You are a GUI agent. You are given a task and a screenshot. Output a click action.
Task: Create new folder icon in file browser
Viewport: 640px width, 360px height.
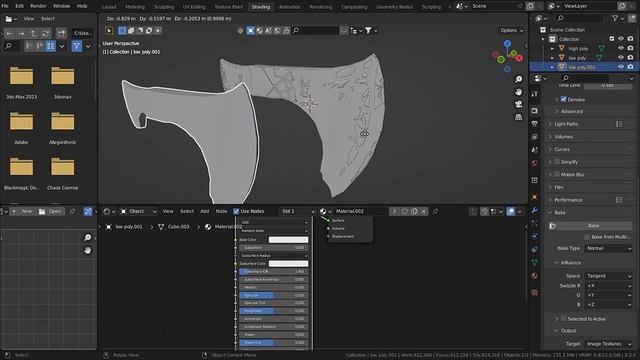tap(61, 33)
